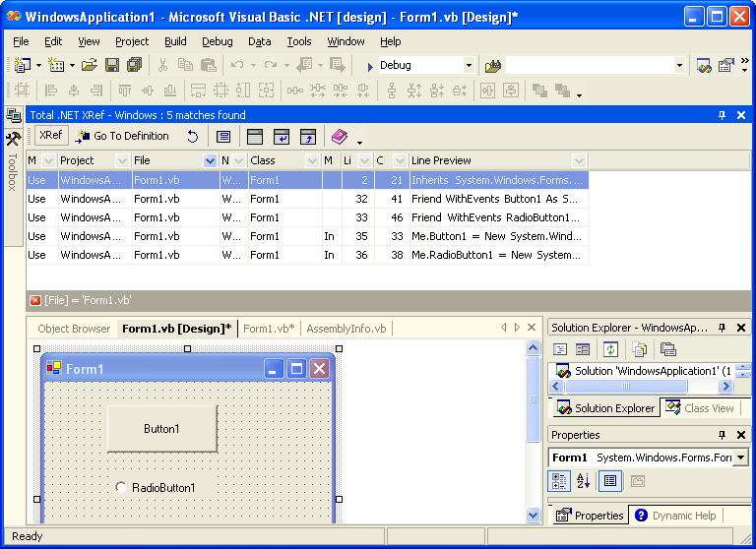The height and width of the screenshot is (549, 756).
Task: Click the Cut scissors icon
Action: pyautogui.click(x=163, y=65)
